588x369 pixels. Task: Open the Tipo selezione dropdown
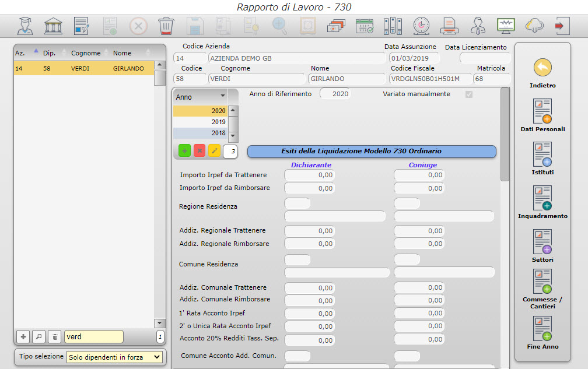click(x=114, y=357)
